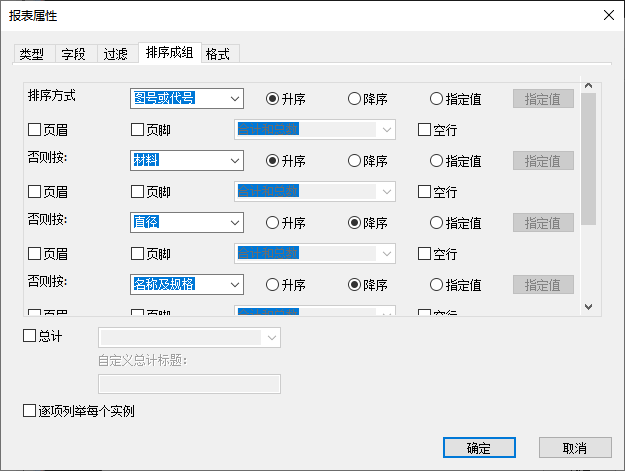Viewport: 625px width, 471px height.
Task: Close the 报表属性 dialog with X
Action: click(x=608, y=14)
